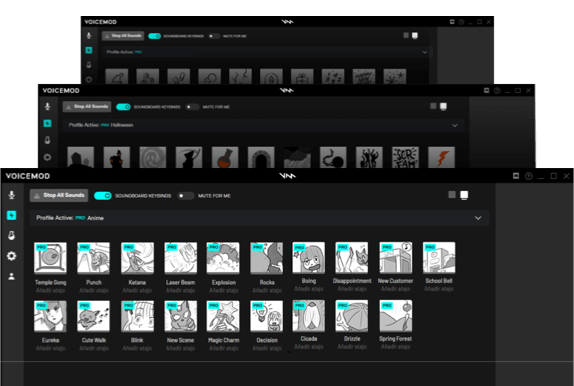Screen dimensions: 574x386
Task: Play the gift box sound in rearmost window
Action: [x=302, y=77]
